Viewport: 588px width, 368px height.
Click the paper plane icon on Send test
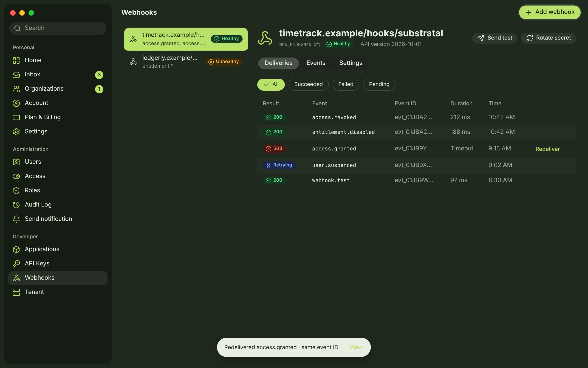click(x=481, y=38)
